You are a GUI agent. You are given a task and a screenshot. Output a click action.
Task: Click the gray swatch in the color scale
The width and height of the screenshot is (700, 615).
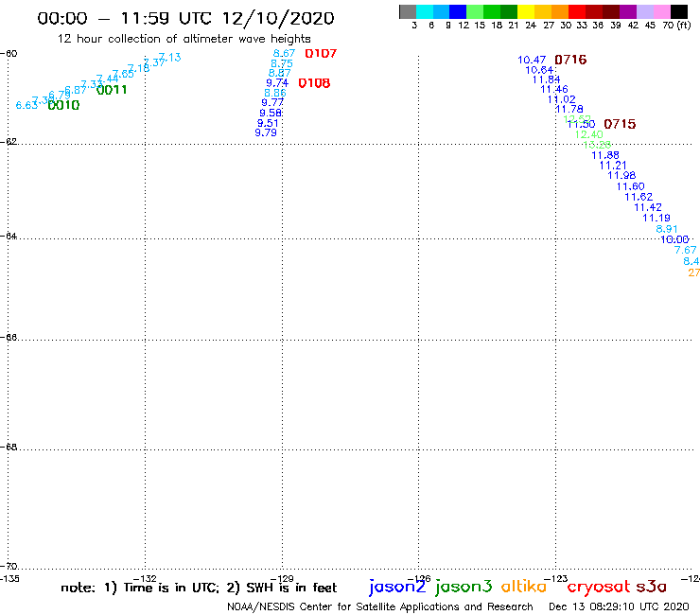coord(408,11)
